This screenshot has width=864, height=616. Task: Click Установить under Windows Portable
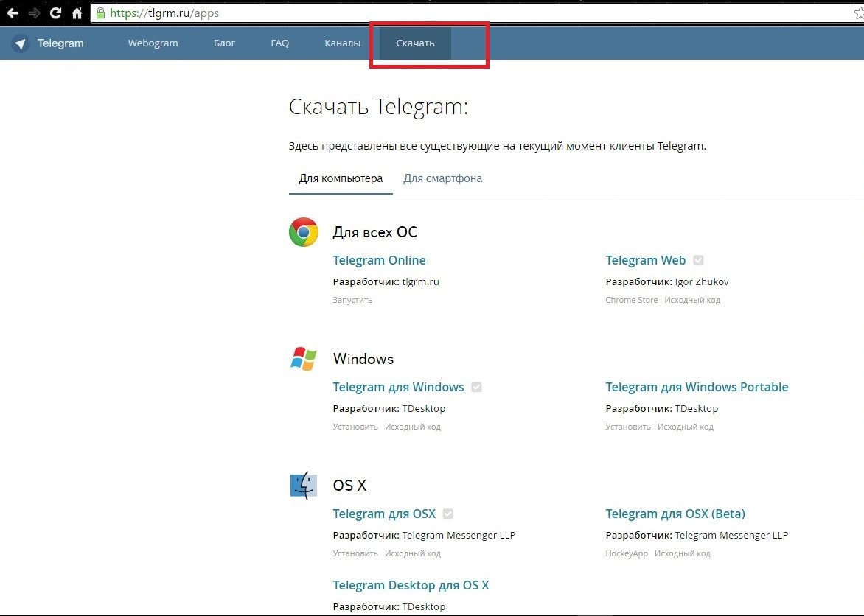tap(628, 427)
